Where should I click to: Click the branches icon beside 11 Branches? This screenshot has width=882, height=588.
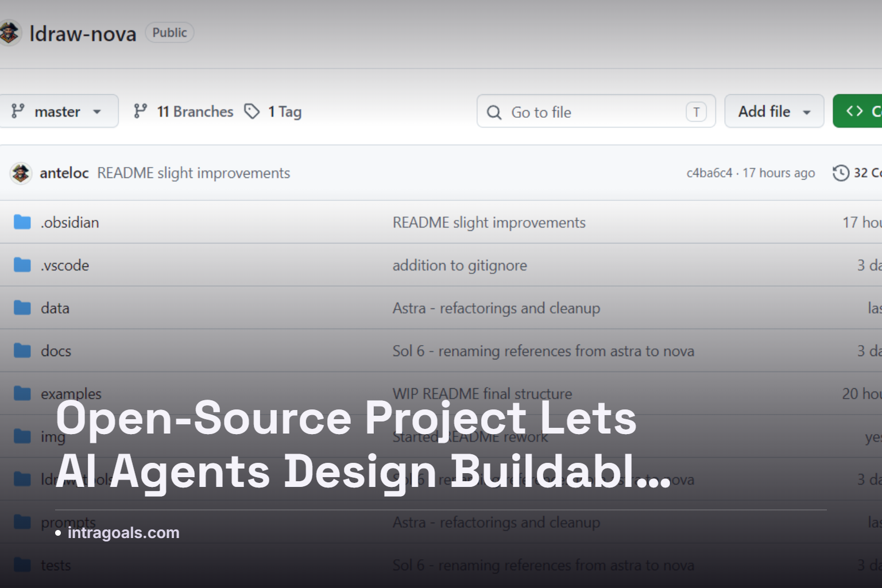pyautogui.click(x=141, y=111)
